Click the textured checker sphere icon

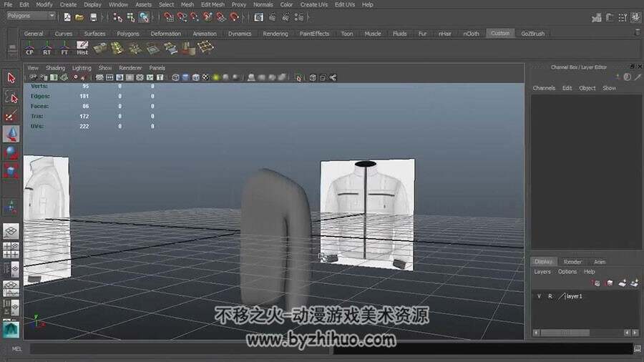(206, 77)
